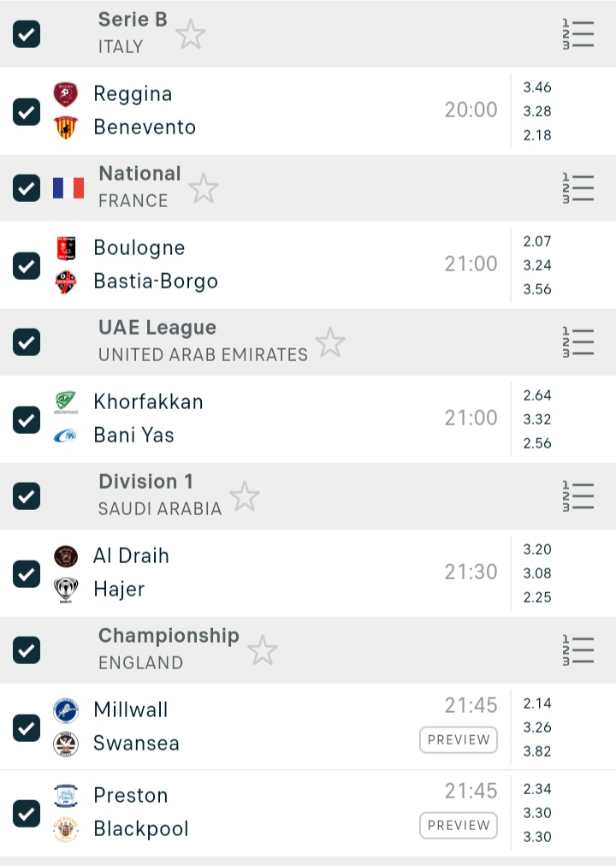The image size is (616, 866).
Task: Toggle the Serie B league checkbox
Action: pos(27,34)
